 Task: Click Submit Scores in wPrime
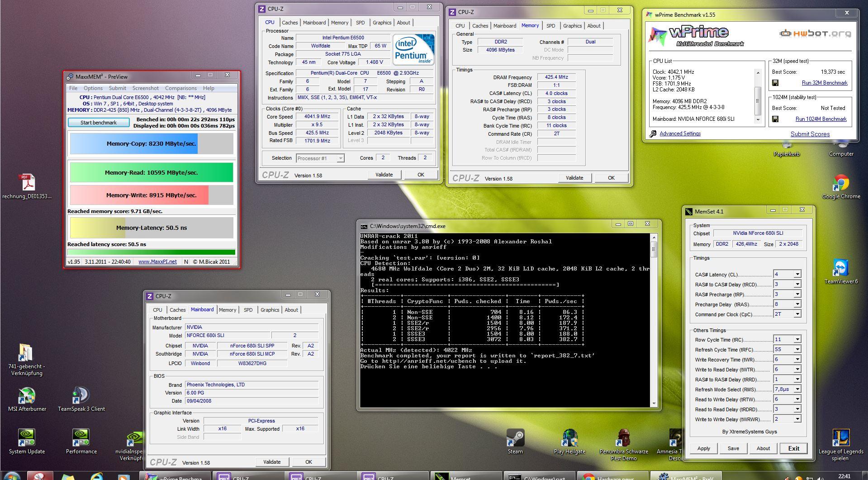(x=810, y=134)
